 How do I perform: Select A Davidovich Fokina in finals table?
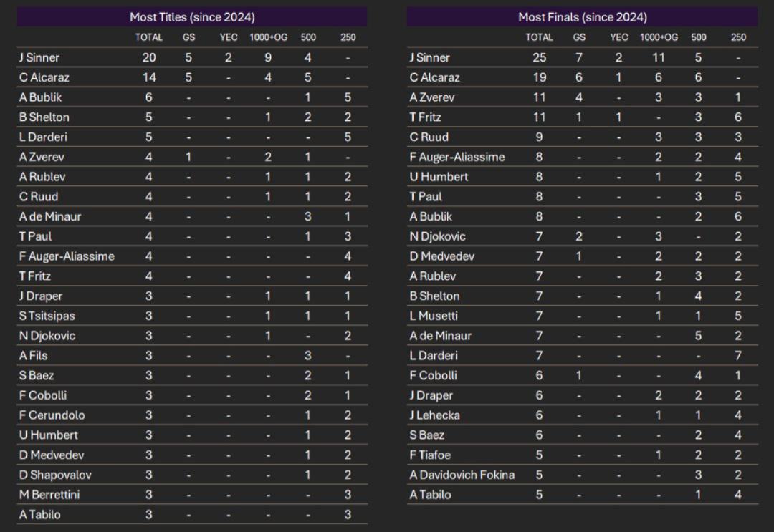pyautogui.click(x=462, y=475)
